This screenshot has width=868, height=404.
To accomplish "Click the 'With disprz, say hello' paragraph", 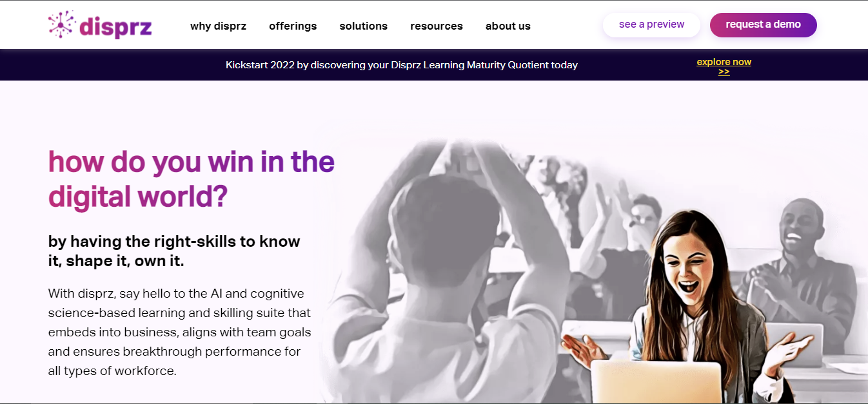I will [x=179, y=332].
